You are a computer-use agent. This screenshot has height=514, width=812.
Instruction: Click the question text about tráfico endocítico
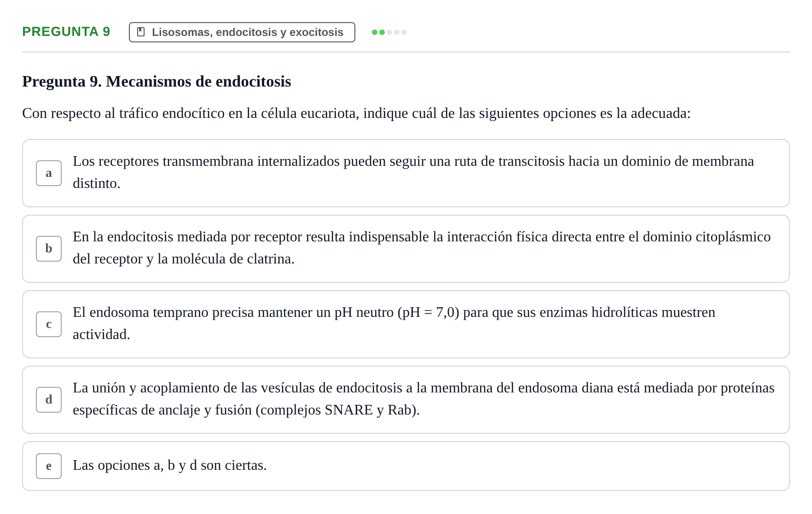pos(356,113)
